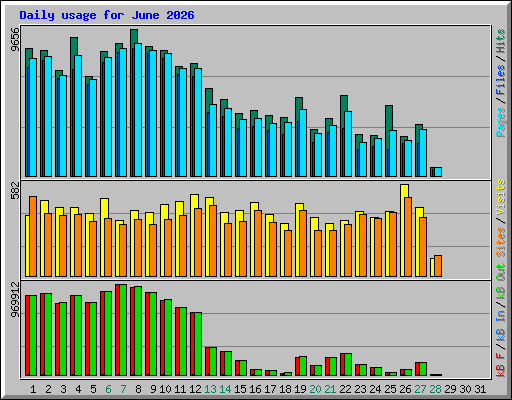This screenshot has width=512, height=400.
Task: Click the 9656 axis value for Hits
Action: pyautogui.click(x=15, y=40)
